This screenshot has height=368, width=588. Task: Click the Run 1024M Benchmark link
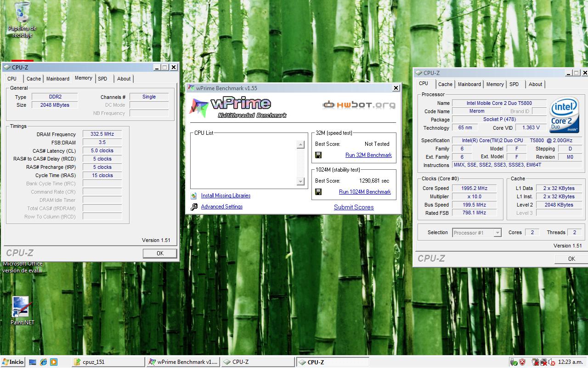pyautogui.click(x=365, y=192)
